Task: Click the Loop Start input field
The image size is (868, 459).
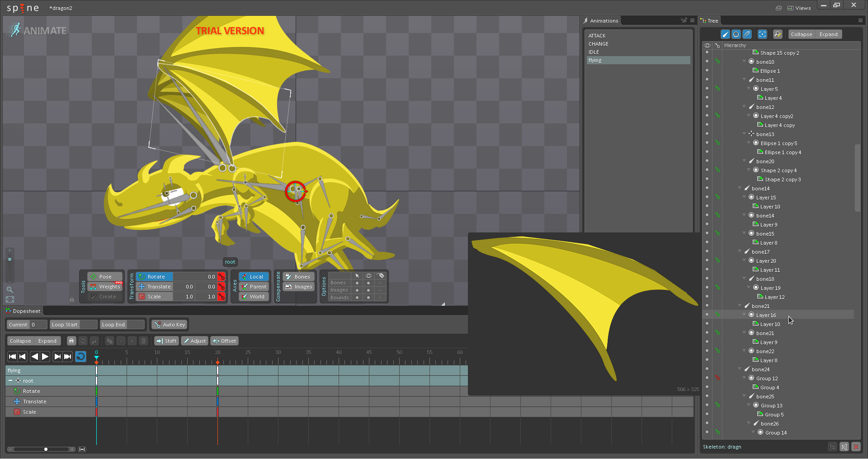Action: 88,325
